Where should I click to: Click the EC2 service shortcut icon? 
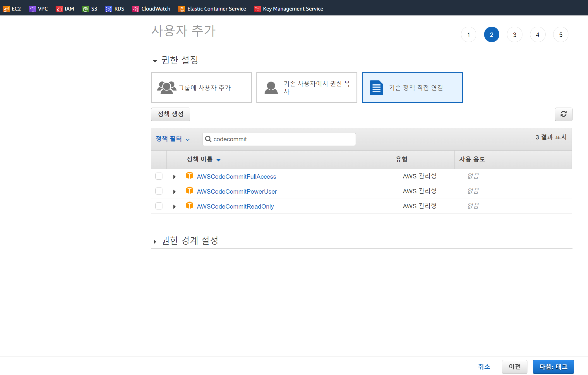pyautogui.click(x=6, y=9)
